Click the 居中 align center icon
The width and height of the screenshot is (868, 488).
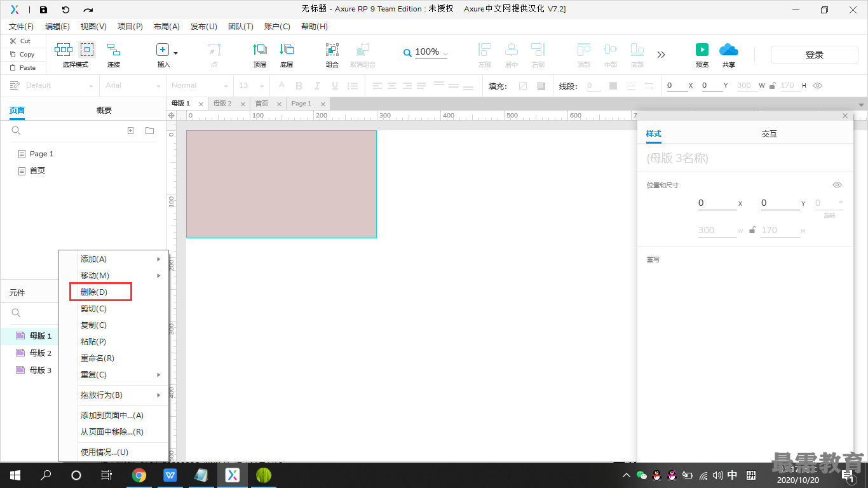[512, 50]
